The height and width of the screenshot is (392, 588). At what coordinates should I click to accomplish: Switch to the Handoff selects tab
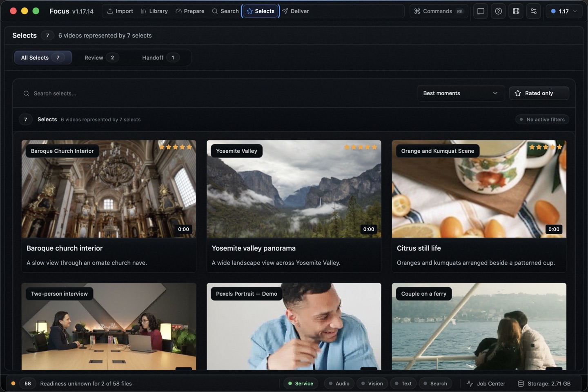(x=160, y=58)
